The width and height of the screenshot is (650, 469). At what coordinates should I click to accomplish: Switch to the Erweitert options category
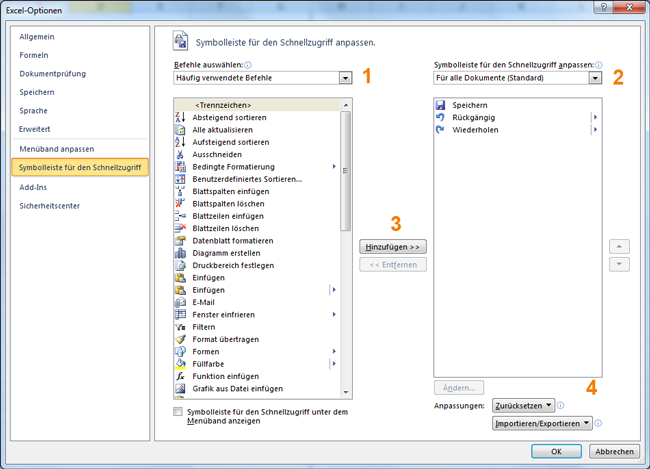tap(34, 129)
